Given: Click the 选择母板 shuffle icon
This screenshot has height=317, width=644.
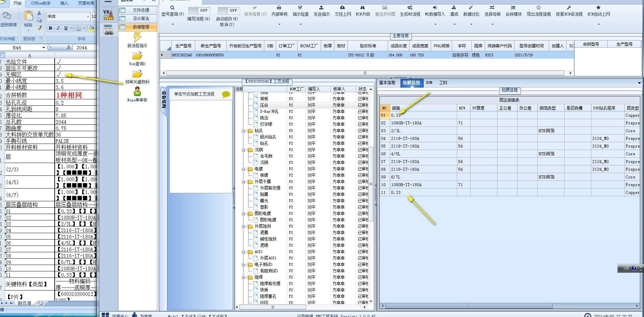Looking at the screenshot, I should [x=492, y=8].
